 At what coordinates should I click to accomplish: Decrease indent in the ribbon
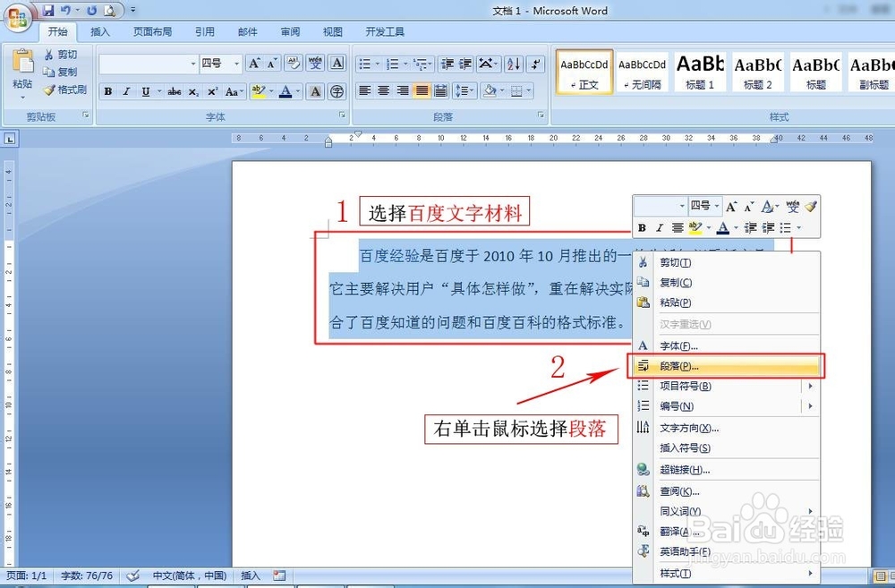click(448, 64)
